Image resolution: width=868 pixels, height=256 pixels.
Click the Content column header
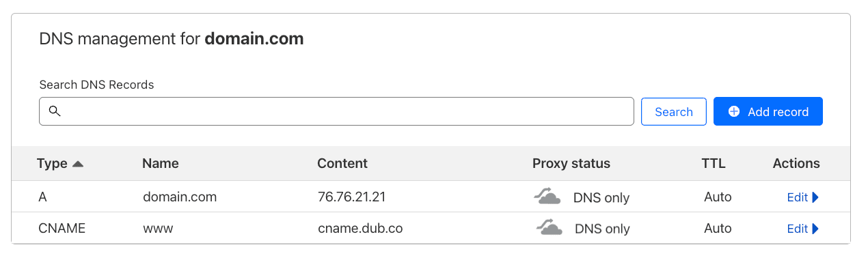coord(342,163)
